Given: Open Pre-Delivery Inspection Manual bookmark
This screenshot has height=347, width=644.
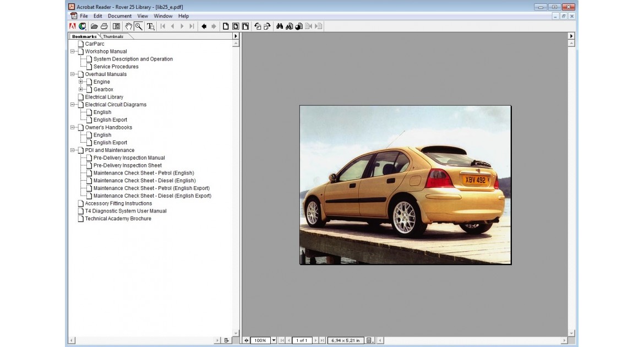Looking at the screenshot, I should [x=129, y=158].
